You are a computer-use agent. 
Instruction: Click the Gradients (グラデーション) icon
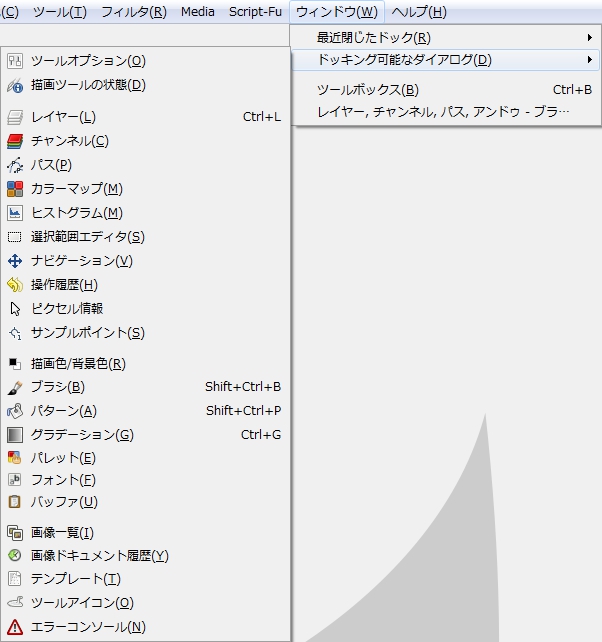[15, 435]
